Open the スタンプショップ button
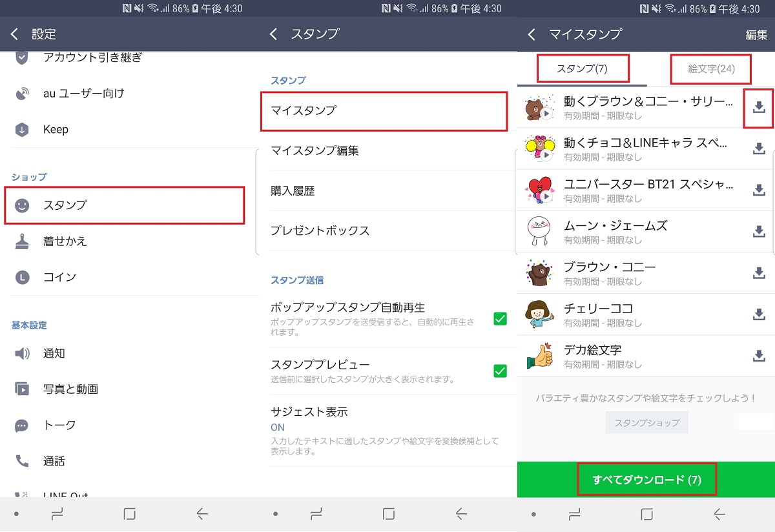 click(646, 423)
